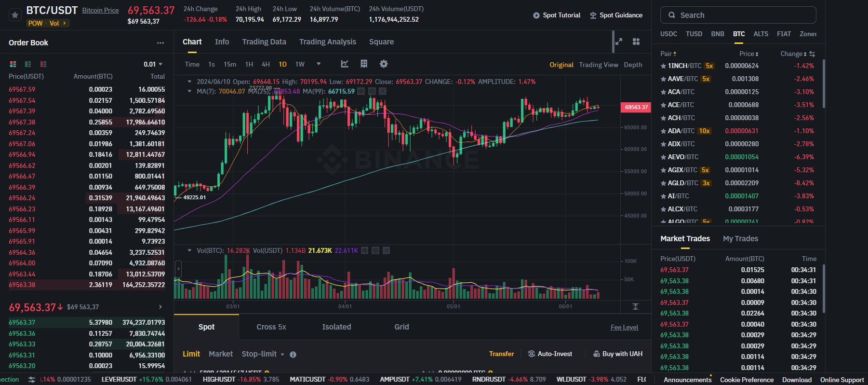The height and width of the screenshot is (385, 868).
Task: Toggle MA indicator visibility eye
Action: 361,91
